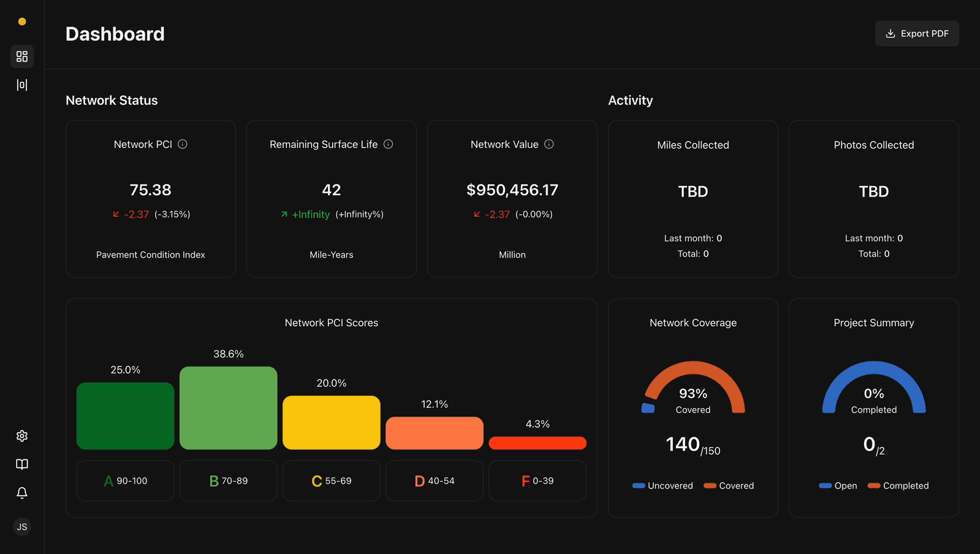Open the JS user avatar menu
980x554 pixels.
22,527
